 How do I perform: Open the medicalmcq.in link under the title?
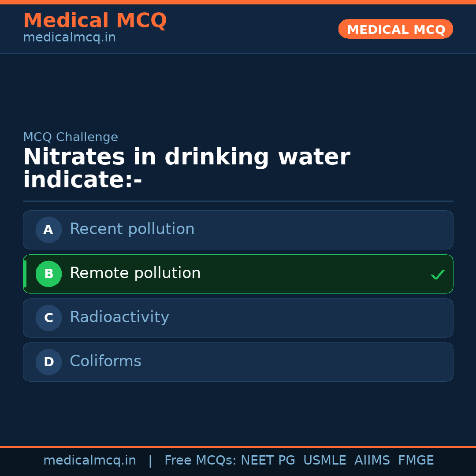(x=69, y=38)
